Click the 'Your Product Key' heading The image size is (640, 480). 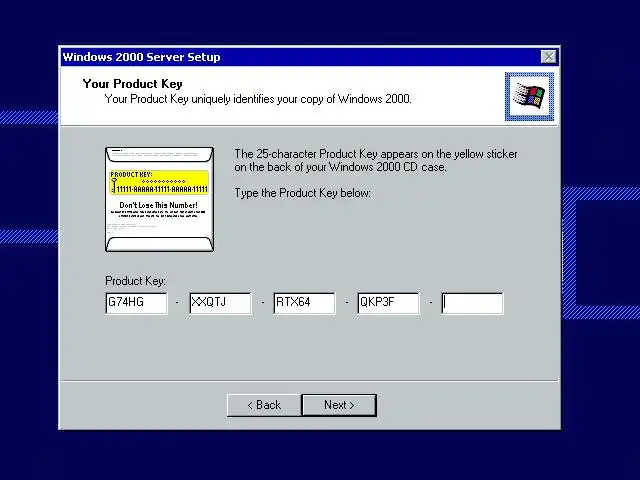[x=132, y=84]
